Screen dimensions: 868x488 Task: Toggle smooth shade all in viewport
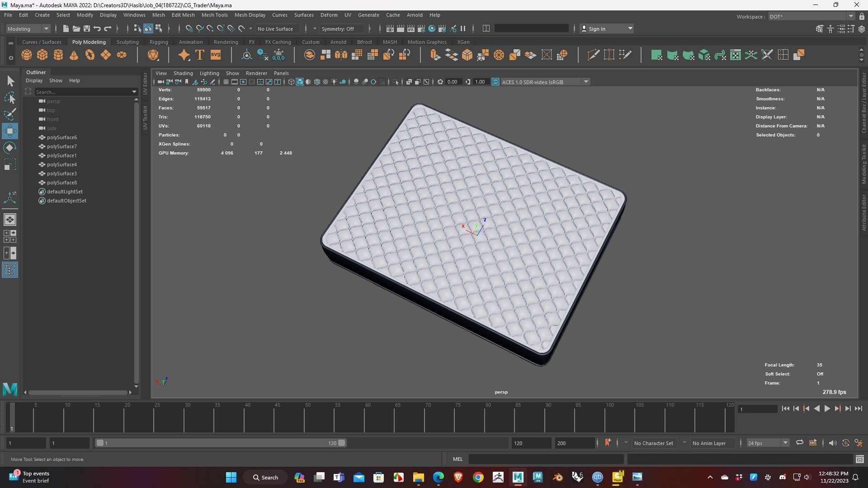pyautogui.click(x=300, y=82)
